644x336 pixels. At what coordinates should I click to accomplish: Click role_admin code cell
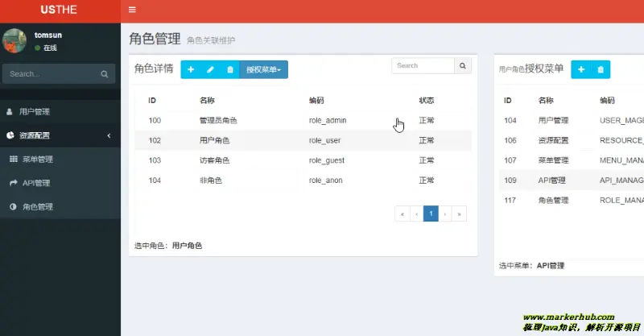pos(328,121)
